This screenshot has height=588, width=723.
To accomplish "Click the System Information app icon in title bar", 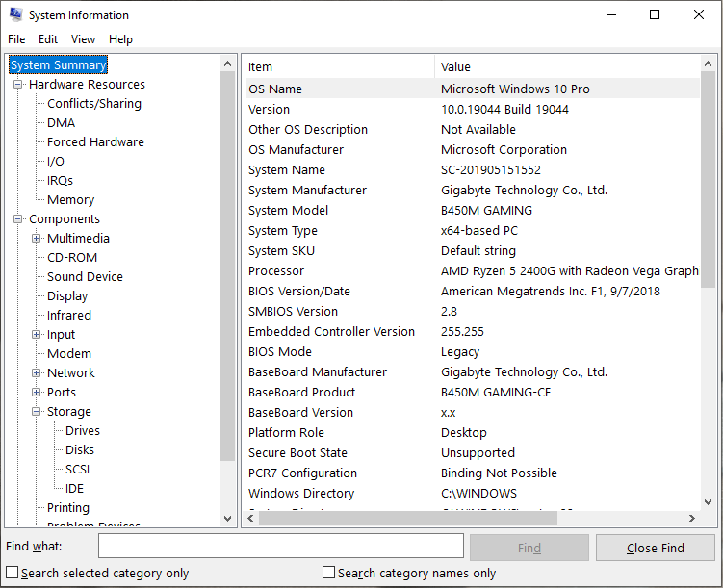I will coord(15,14).
